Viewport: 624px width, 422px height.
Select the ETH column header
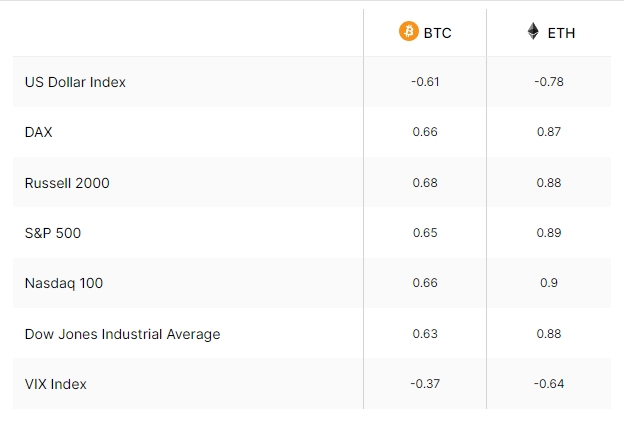coord(551,32)
